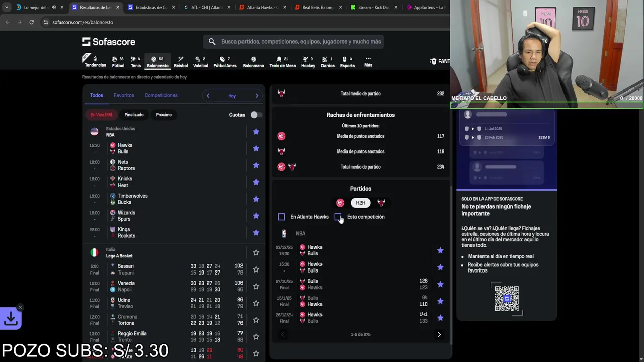The height and width of the screenshot is (362, 644).
Task: Show next page of H2H matches
Action: pos(439,334)
